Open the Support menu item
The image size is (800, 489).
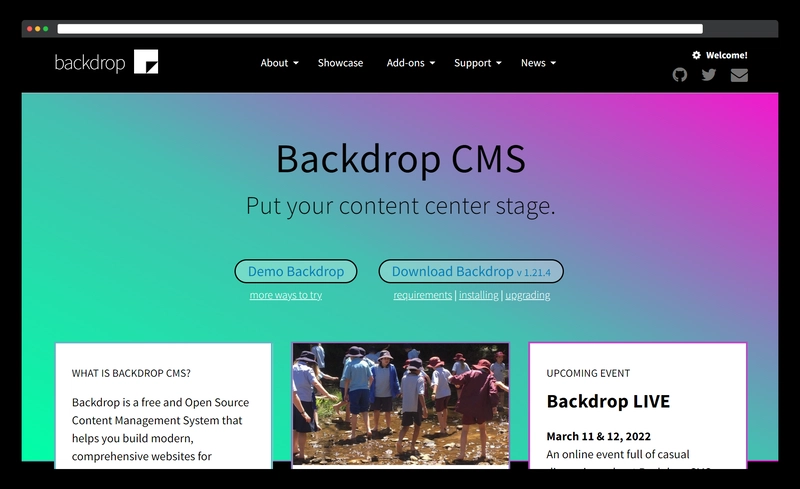tap(472, 63)
